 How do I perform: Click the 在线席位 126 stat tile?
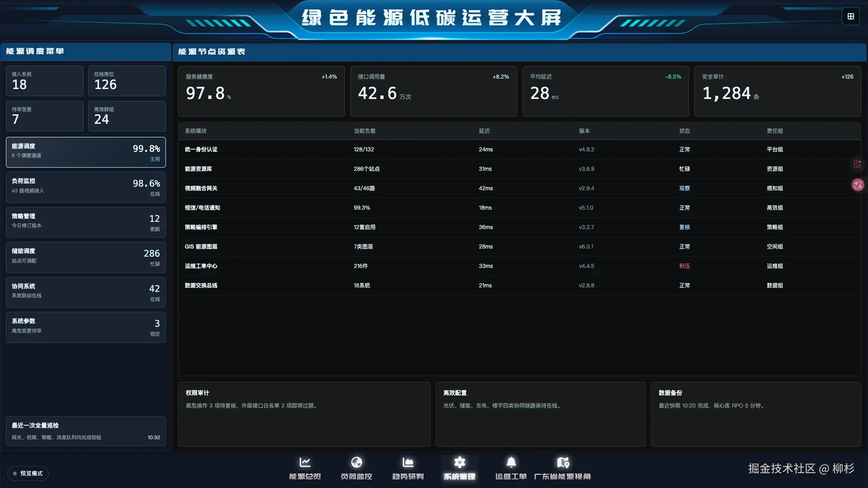(x=127, y=81)
